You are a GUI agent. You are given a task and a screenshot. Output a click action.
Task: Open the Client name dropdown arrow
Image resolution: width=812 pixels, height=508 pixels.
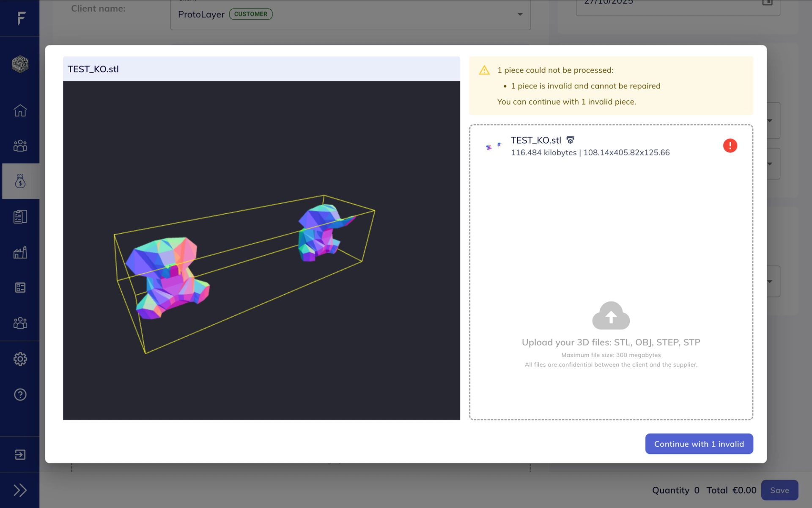tap(520, 14)
